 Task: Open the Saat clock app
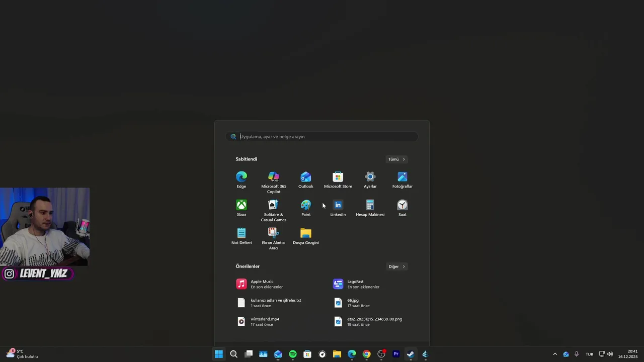pyautogui.click(x=403, y=208)
